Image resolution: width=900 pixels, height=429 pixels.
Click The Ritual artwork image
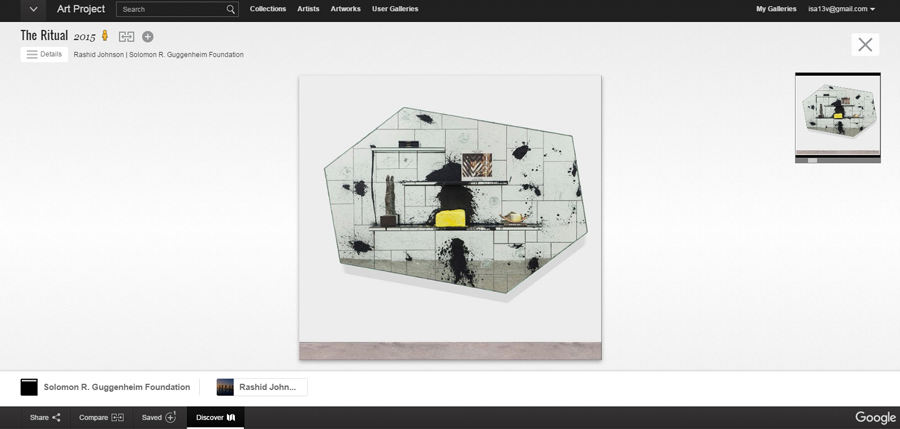[x=450, y=218]
